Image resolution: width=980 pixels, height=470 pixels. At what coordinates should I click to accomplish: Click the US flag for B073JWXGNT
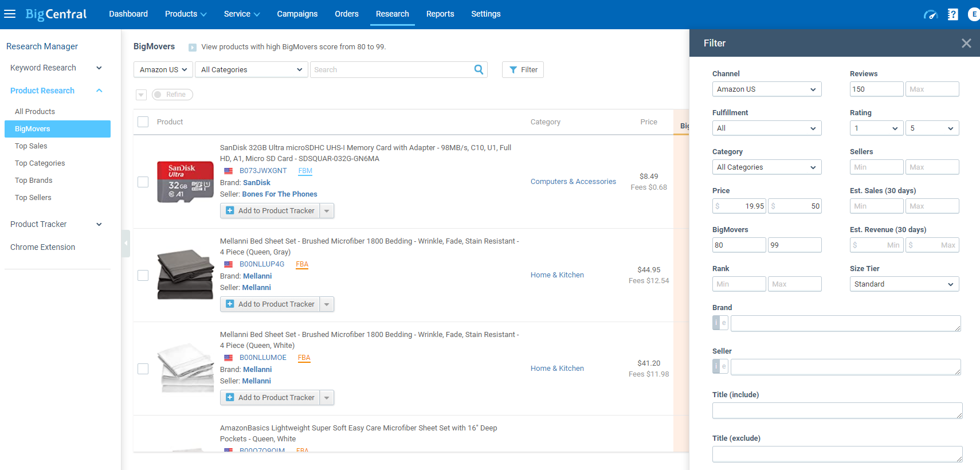(229, 171)
